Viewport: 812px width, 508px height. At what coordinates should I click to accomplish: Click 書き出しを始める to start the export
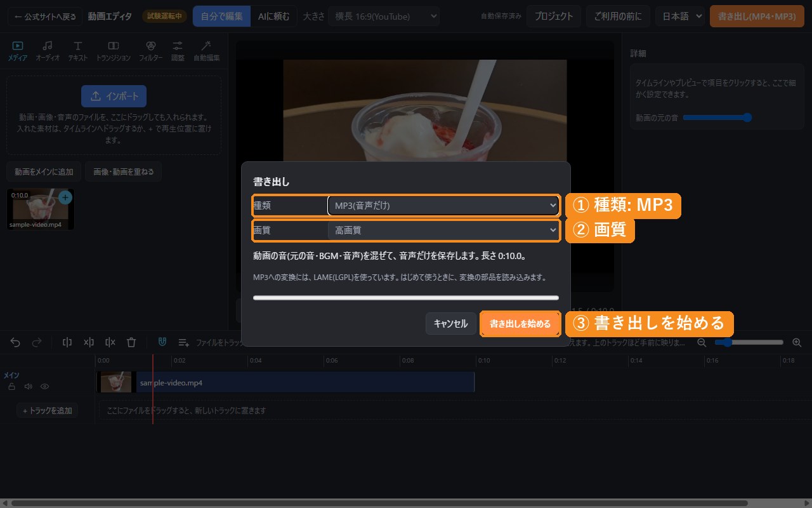(520, 324)
